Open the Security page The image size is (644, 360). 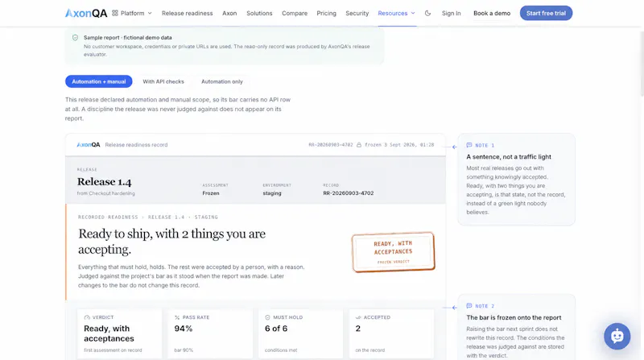pos(357,13)
